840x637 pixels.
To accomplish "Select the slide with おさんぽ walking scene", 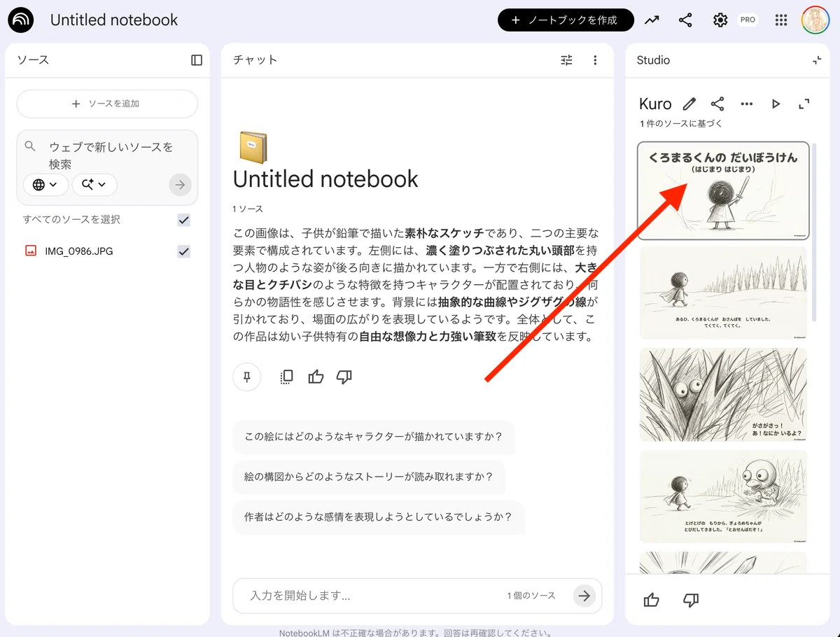I will tap(723, 293).
